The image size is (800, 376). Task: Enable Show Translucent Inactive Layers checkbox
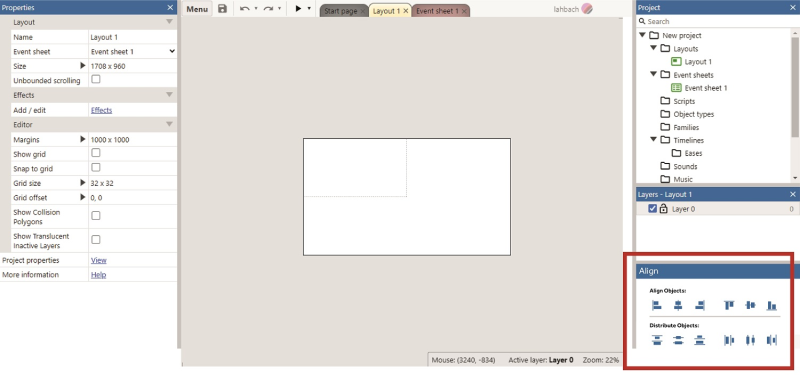tap(95, 240)
